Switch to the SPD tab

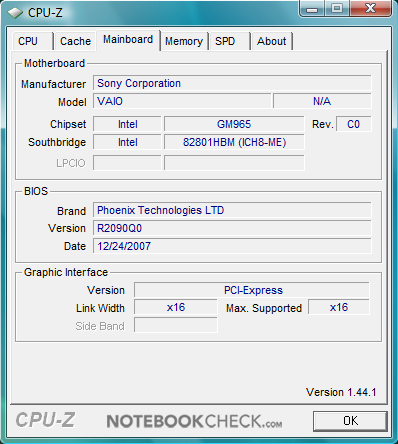[x=229, y=41]
